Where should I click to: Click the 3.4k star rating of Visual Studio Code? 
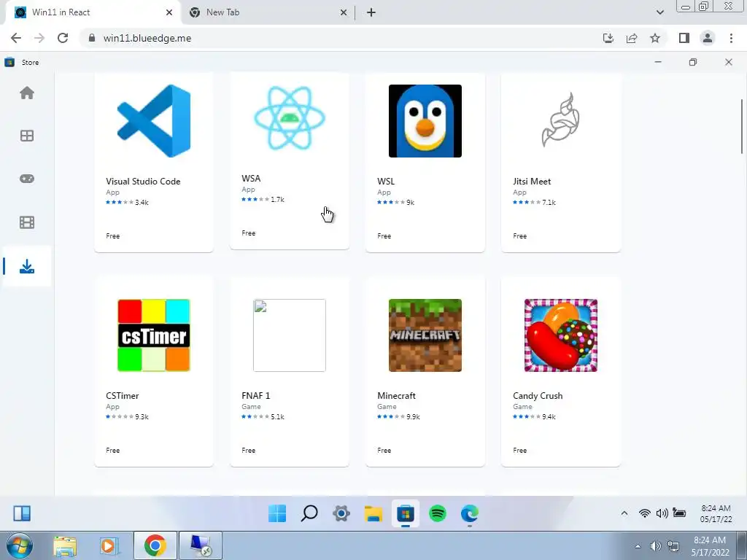[x=127, y=203]
